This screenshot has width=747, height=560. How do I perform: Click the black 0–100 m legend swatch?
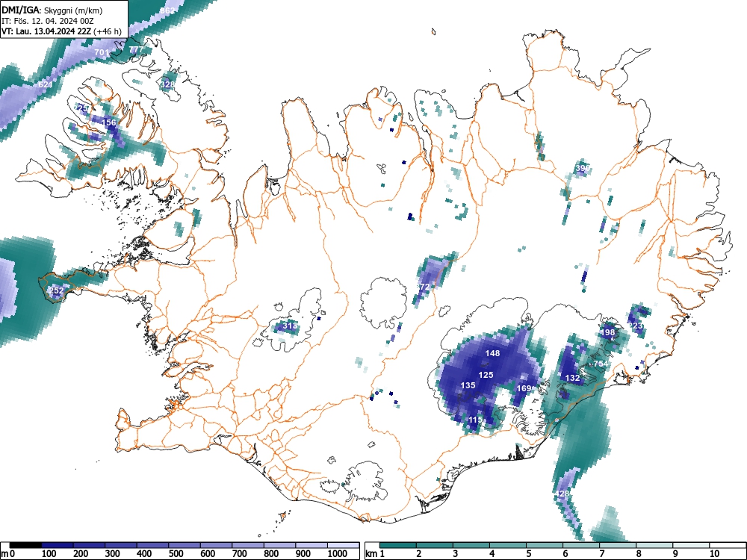click(25, 545)
